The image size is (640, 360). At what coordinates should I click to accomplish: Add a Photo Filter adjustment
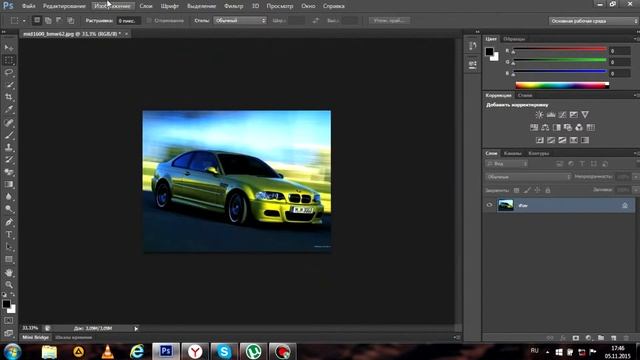[568, 127]
